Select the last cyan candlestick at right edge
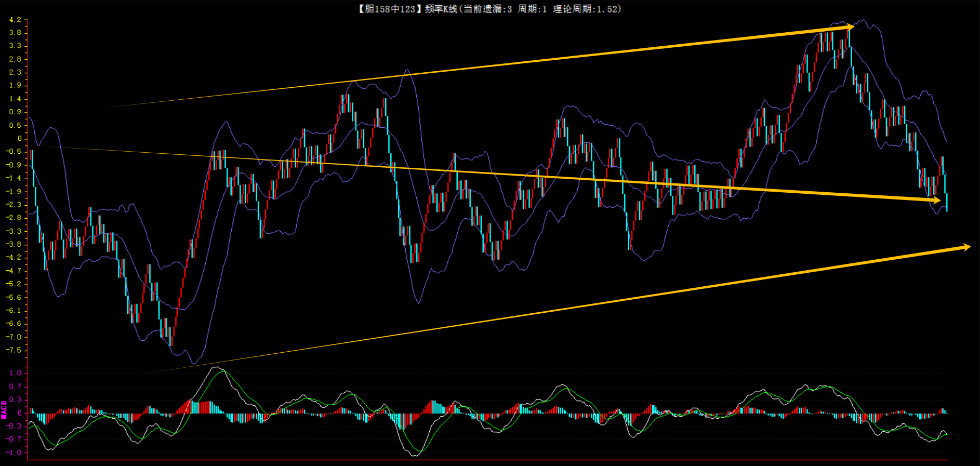The width and height of the screenshot is (980, 466). click(947, 202)
